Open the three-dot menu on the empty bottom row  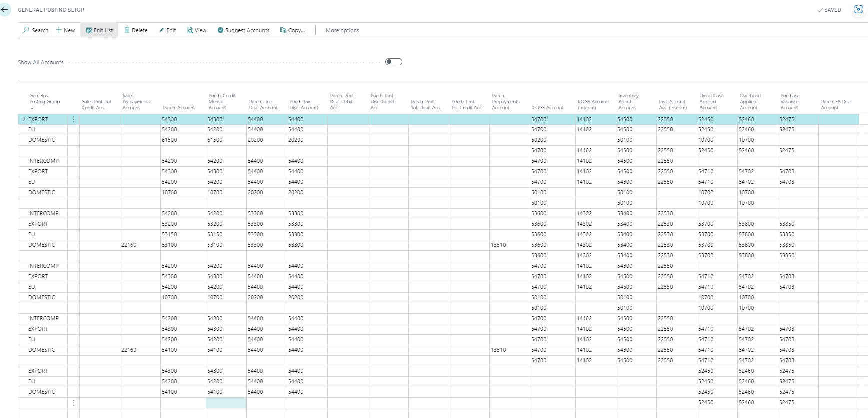[x=74, y=402]
